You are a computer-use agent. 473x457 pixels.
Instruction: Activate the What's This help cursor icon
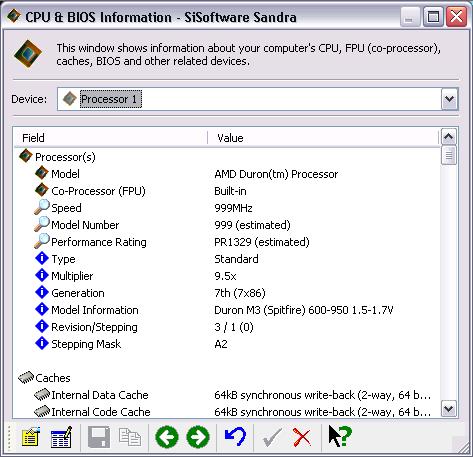click(340, 436)
